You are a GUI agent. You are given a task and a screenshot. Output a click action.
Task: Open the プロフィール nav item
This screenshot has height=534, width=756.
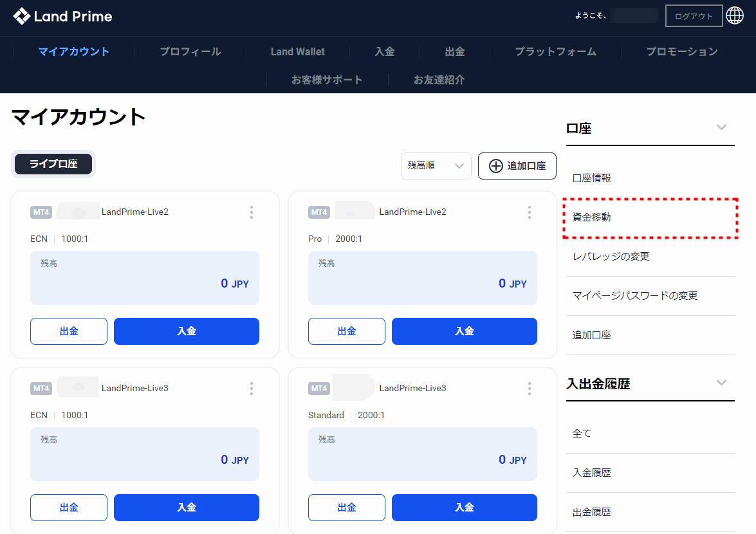point(190,51)
